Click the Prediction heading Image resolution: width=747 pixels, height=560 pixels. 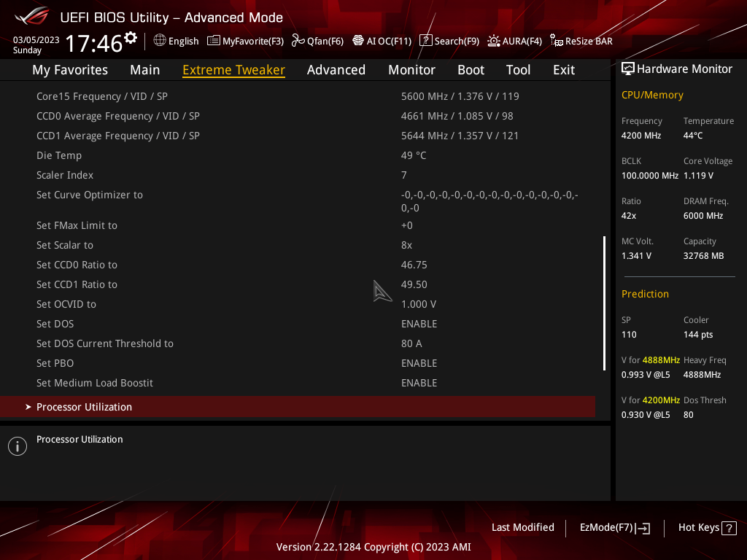pyautogui.click(x=645, y=294)
